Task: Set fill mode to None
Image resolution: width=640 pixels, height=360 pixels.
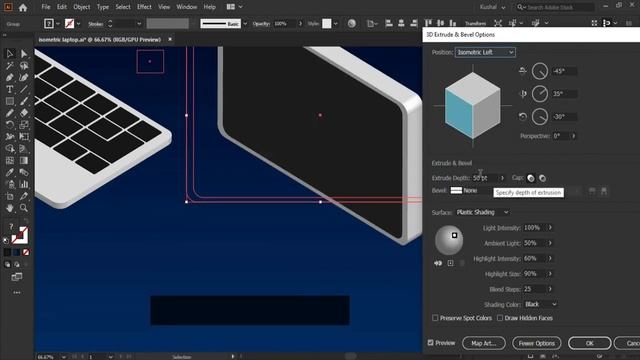Action: point(26,252)
